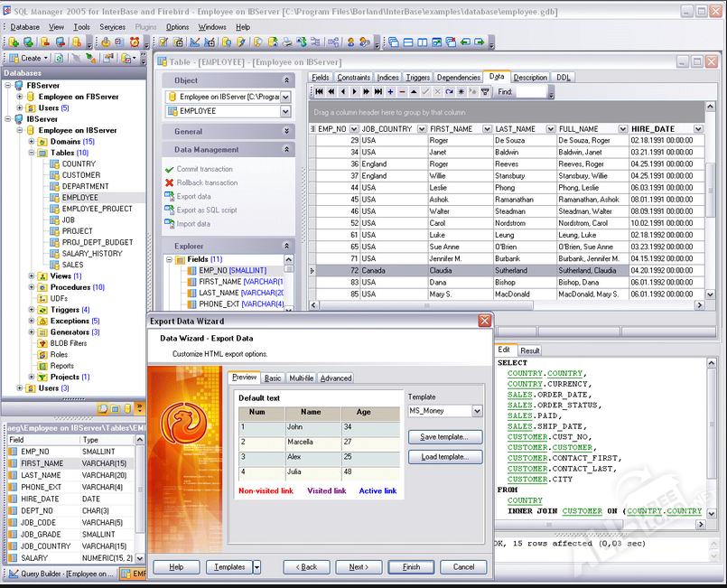The image size is (727, 588).
Task: Open the Services menu
Action: point(113,27)
